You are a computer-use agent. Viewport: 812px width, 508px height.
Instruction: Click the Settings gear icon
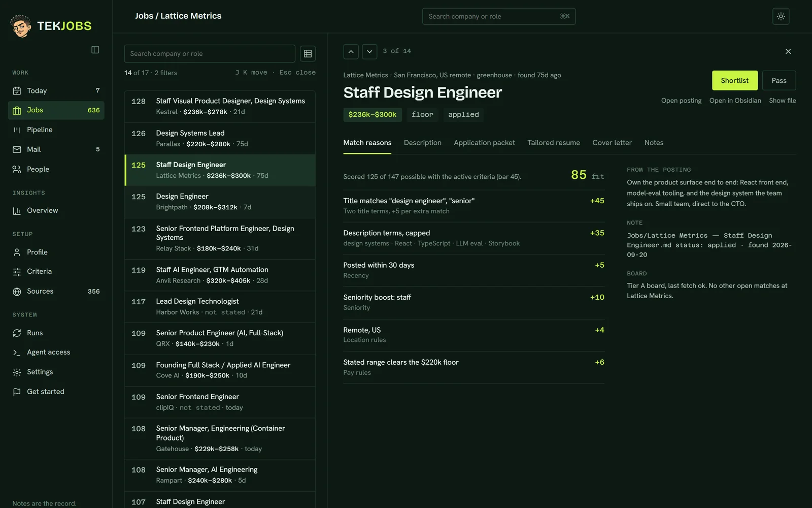tap(17, 372)
